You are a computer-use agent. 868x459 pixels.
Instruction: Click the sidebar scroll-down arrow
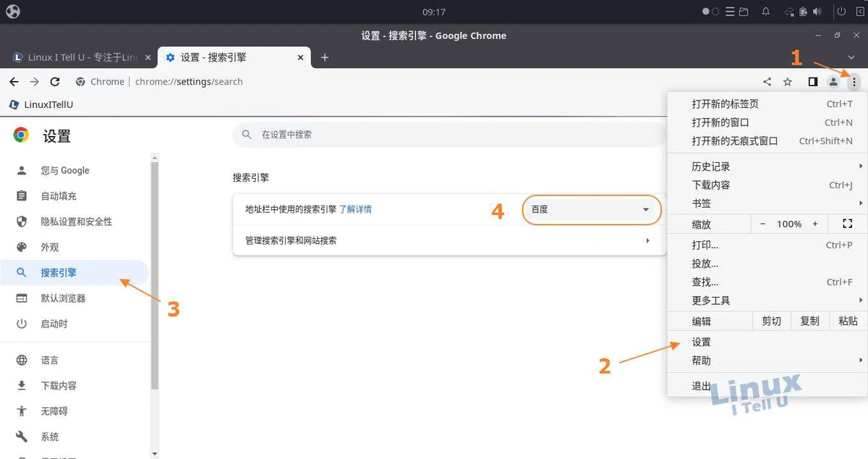(154, 452)
